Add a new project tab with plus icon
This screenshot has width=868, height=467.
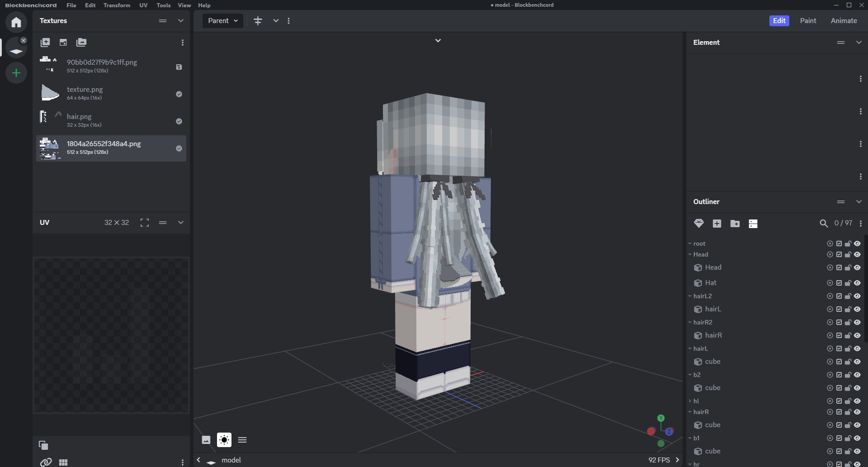pyautogui.click(x=16, y=73)
